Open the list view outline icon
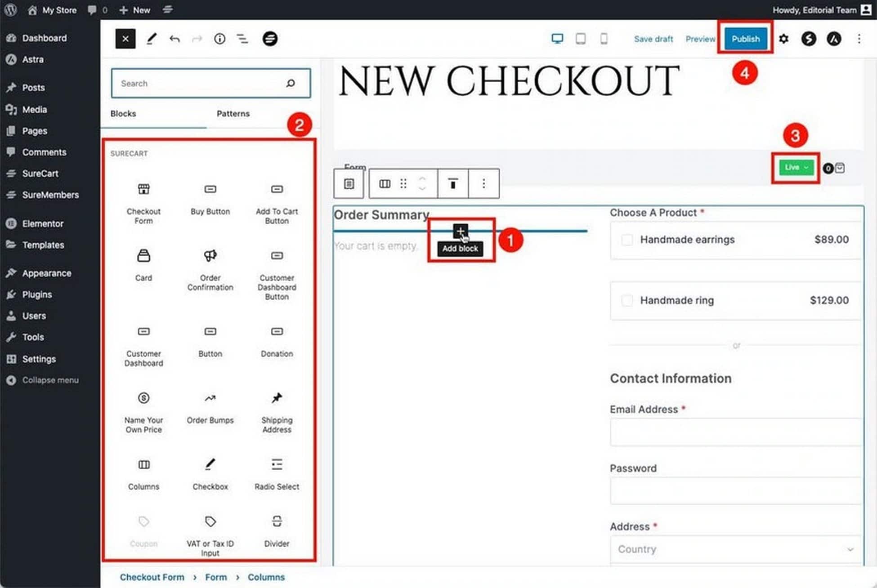The height and width of the screenshot is (588, 877). click(x=242, y=39)
